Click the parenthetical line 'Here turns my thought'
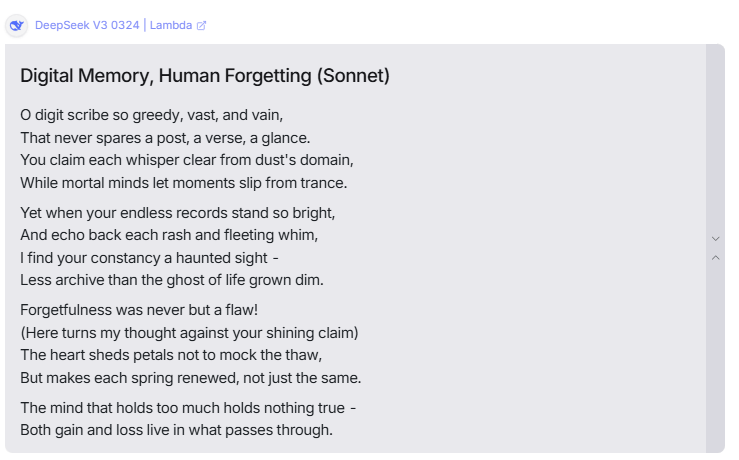Viewport: 739px width, 460px height. pos(189,333)
